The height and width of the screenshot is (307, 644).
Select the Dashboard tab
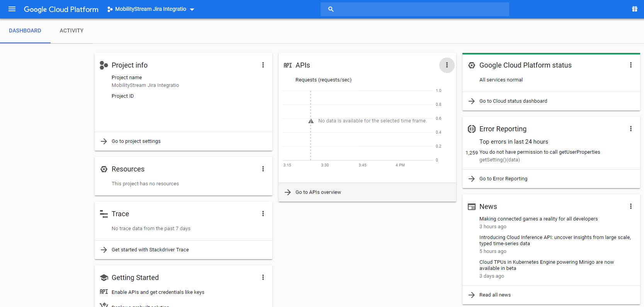(25, 31)
